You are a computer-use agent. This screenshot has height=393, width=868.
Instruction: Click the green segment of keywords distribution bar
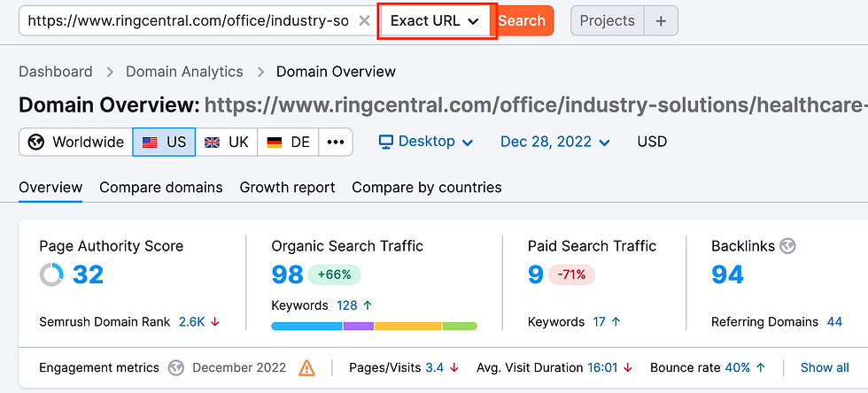click(460, 327)
